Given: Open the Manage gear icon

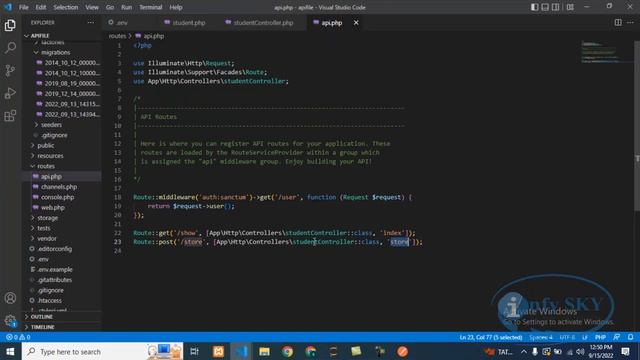Looking at the screenshot, I should [x=10, y=320].
